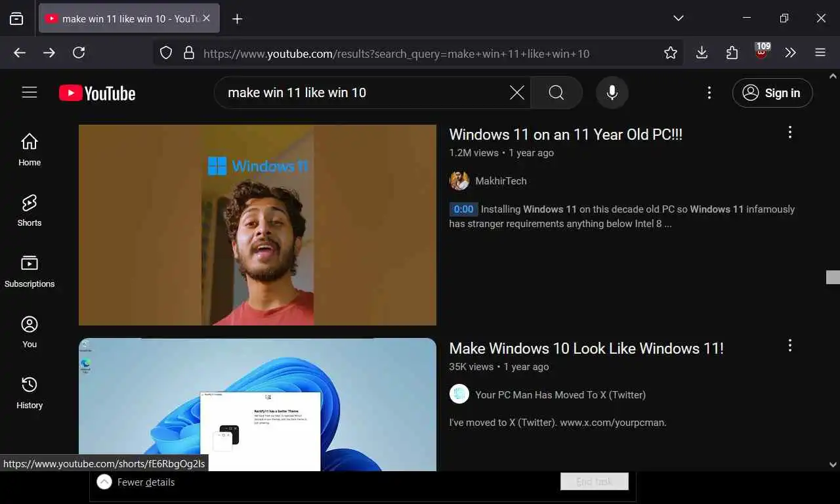
Task: Search with your voice microphone
Action: click(612, 93)
